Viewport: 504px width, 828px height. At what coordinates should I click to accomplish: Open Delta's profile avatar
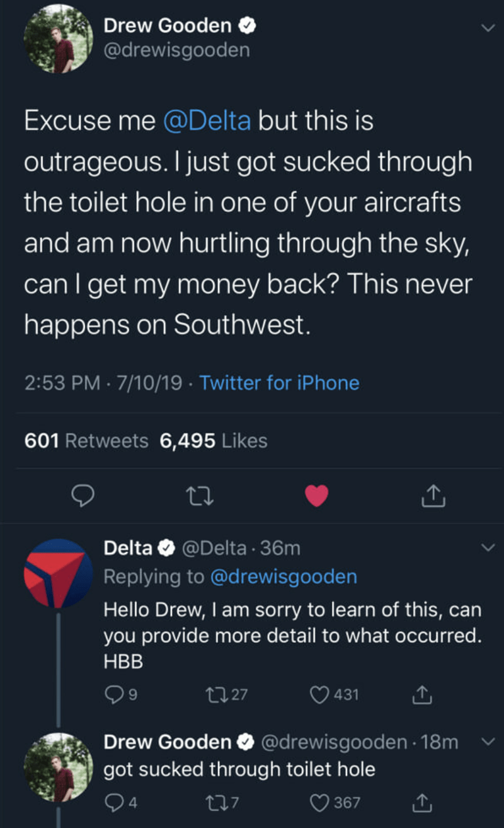point(58,573)
